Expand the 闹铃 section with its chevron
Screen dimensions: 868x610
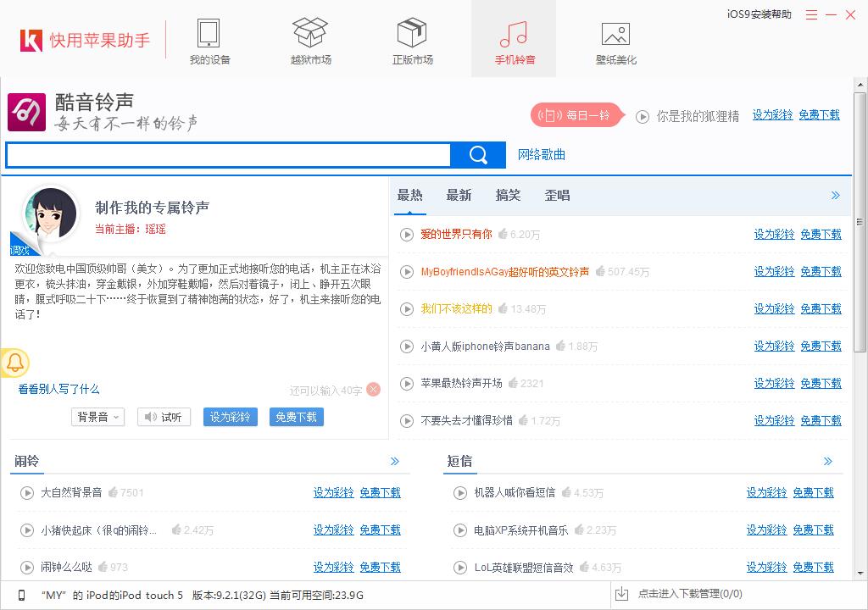click(394, 461)
